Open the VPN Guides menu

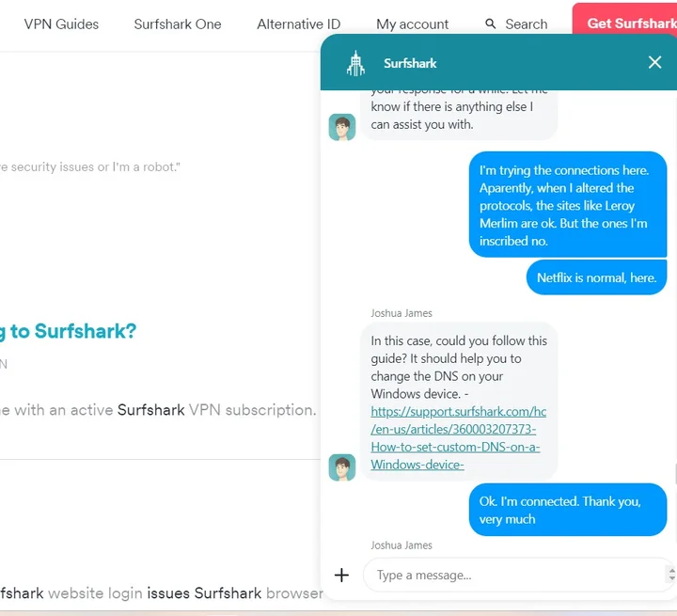[61, 24]
